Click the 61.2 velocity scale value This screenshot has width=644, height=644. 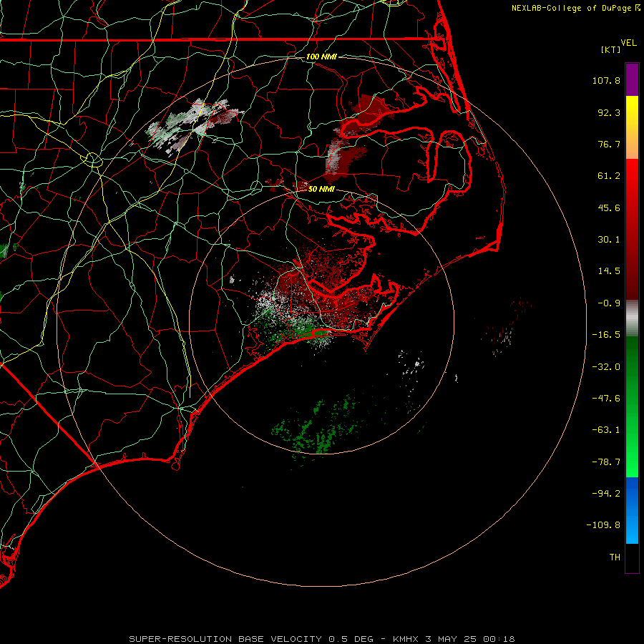[609, 176]
